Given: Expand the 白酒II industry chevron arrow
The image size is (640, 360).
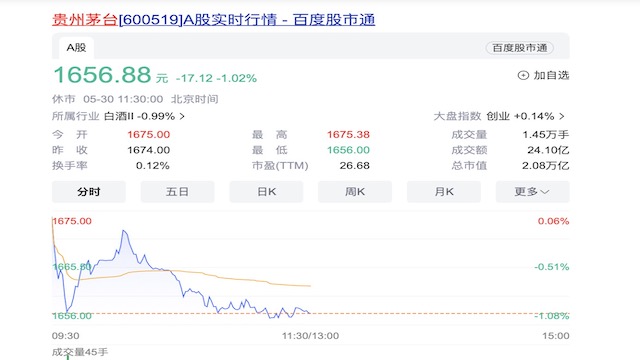Looking at the screenshot, I should point(182,116).
